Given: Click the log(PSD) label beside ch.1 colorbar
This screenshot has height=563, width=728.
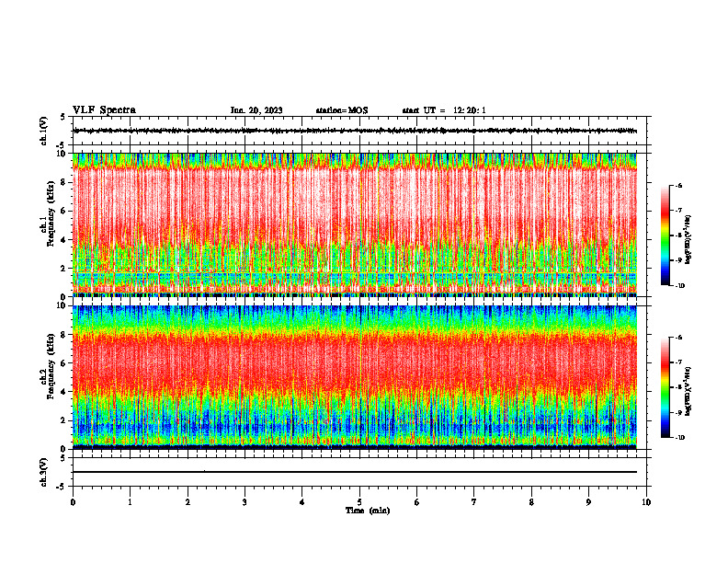Looking at the screenshot, I should [x=688, y=240].
